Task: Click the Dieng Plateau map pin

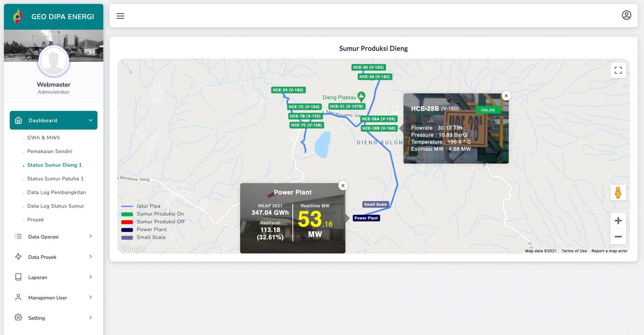Action: (x=361, y=96)
